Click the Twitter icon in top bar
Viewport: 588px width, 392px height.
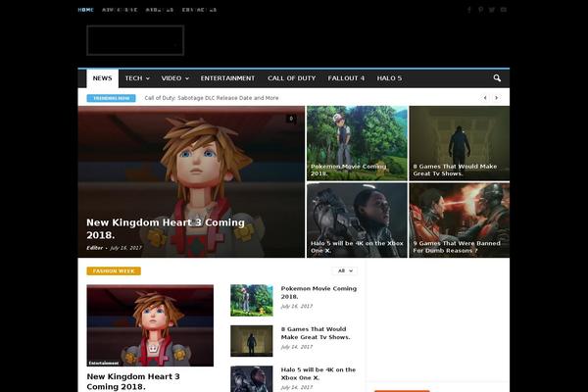click(492, 10)
